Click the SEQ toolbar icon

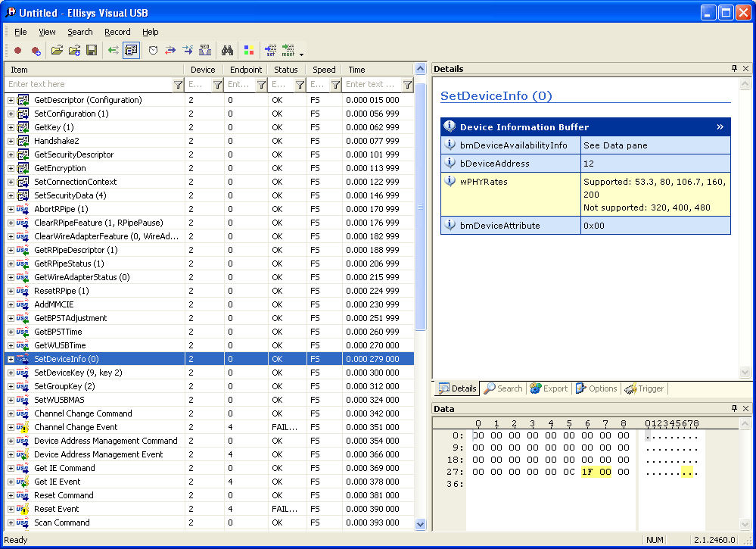point(204,51)
